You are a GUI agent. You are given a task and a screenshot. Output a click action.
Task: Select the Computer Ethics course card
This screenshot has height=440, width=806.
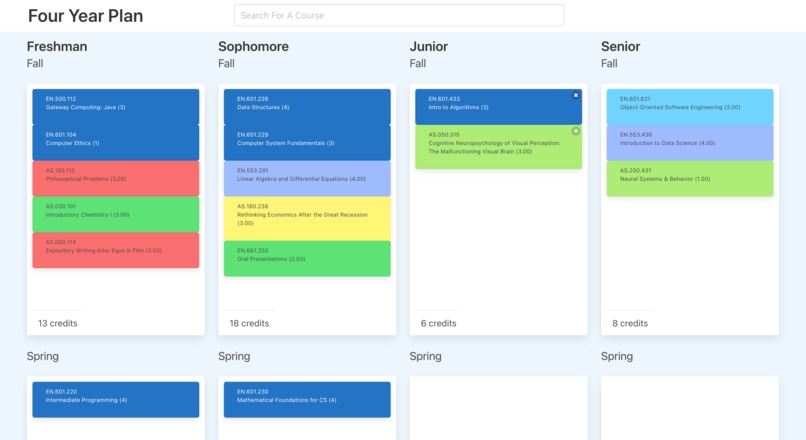coord(116,143)
